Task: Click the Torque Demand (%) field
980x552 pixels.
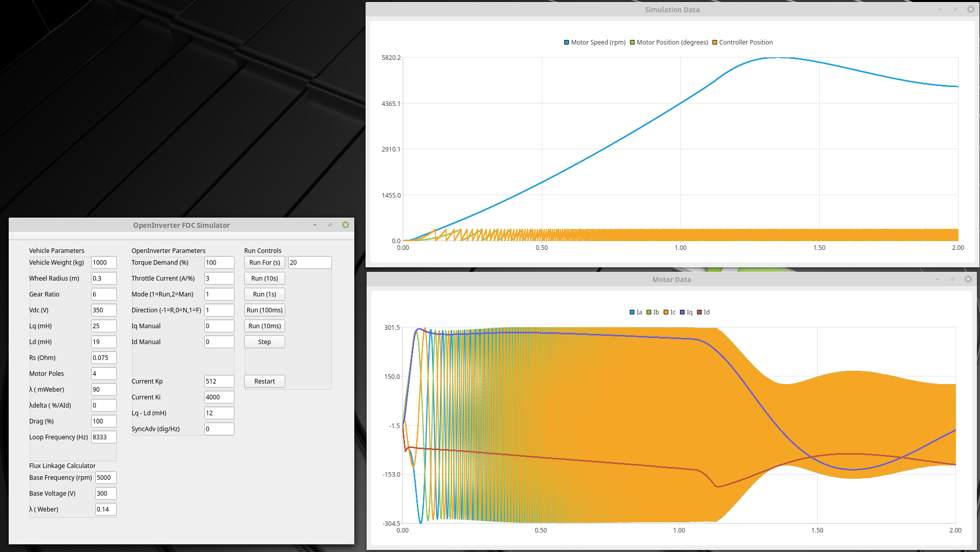Action: [219, 263]
